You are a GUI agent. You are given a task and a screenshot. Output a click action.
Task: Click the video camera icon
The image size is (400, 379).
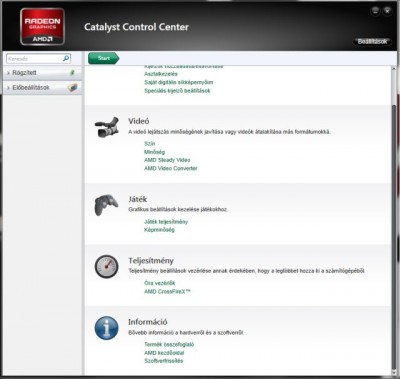point(107,127)
